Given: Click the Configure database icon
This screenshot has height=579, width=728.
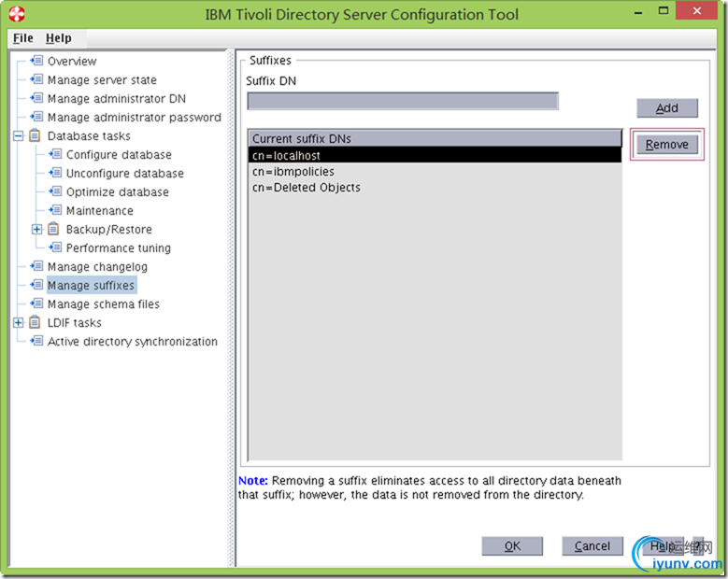Looking at the screenshot, I should pos(55,154).
